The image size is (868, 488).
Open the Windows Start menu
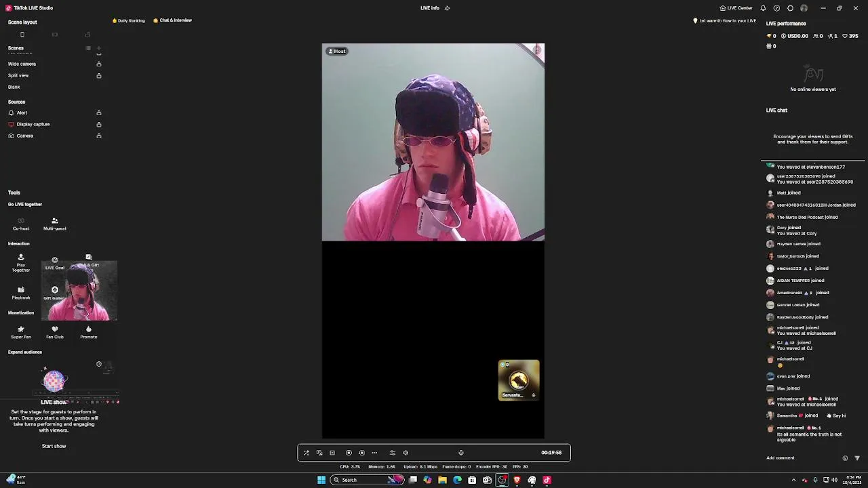click(x=321, y=480)
